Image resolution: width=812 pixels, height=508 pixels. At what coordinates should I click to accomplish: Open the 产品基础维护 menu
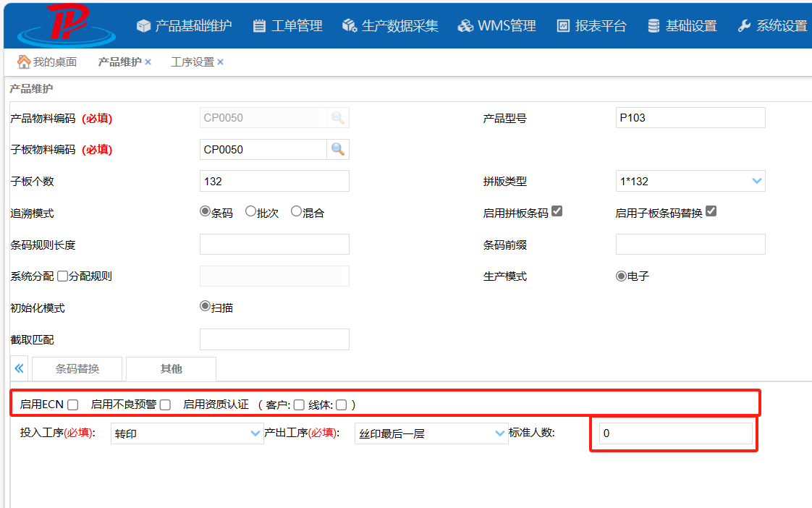[185, 26]
